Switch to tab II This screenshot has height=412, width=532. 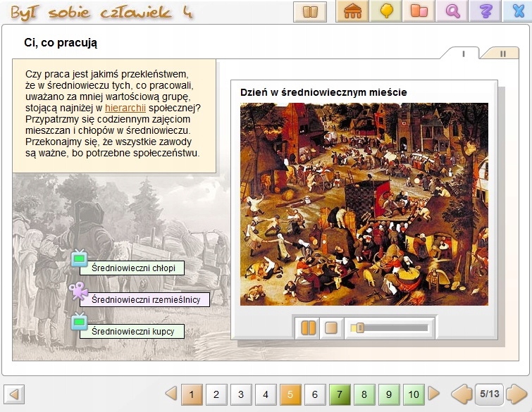click(503, 54)
